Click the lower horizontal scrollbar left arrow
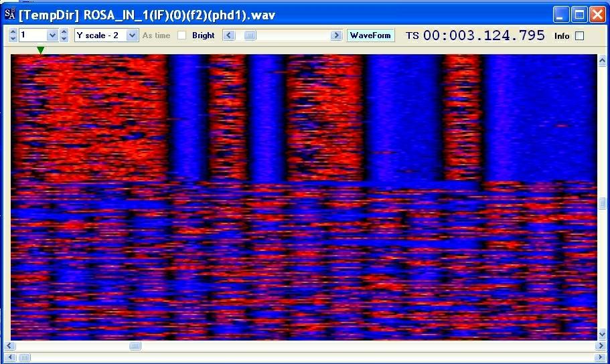This screenshot has width=610, height=364. [10, 357]
